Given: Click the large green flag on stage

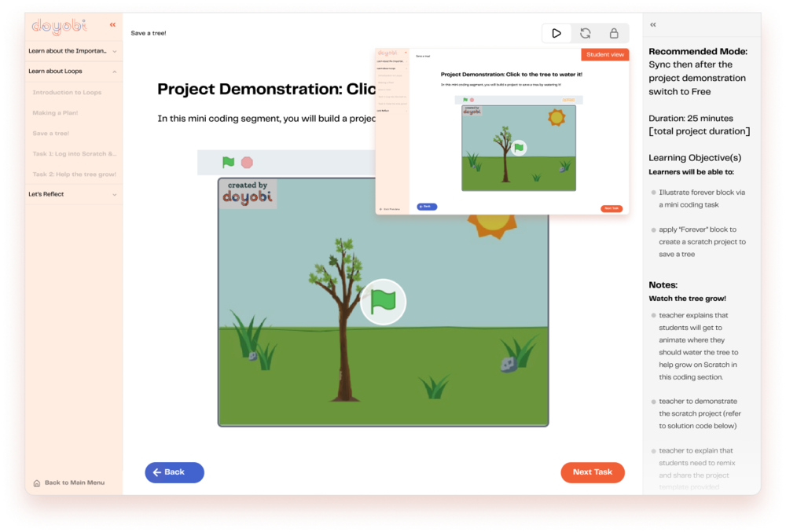Looking at the screenshot, I should pos(383,303).
